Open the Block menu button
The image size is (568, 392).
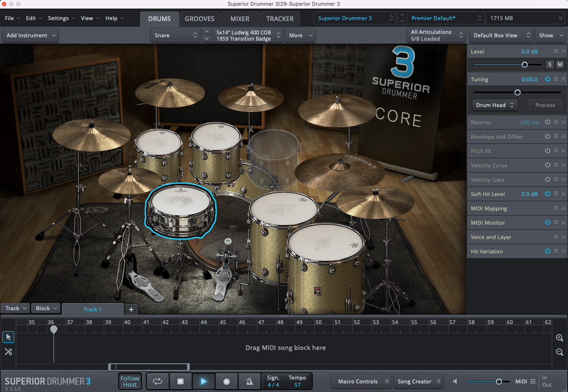coord(45,308)
